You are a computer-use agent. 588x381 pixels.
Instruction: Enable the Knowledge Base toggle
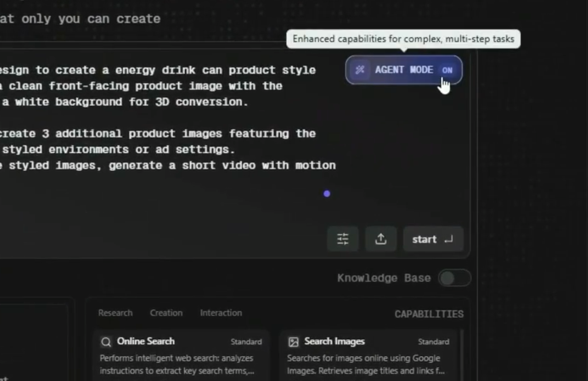[x=455, y=278]
